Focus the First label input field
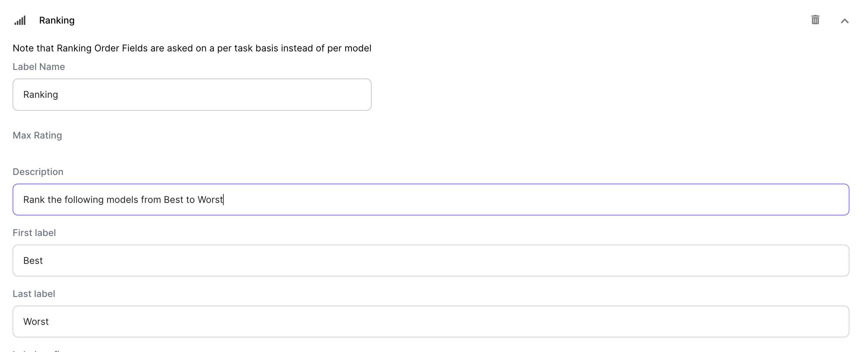 [431, 261]
